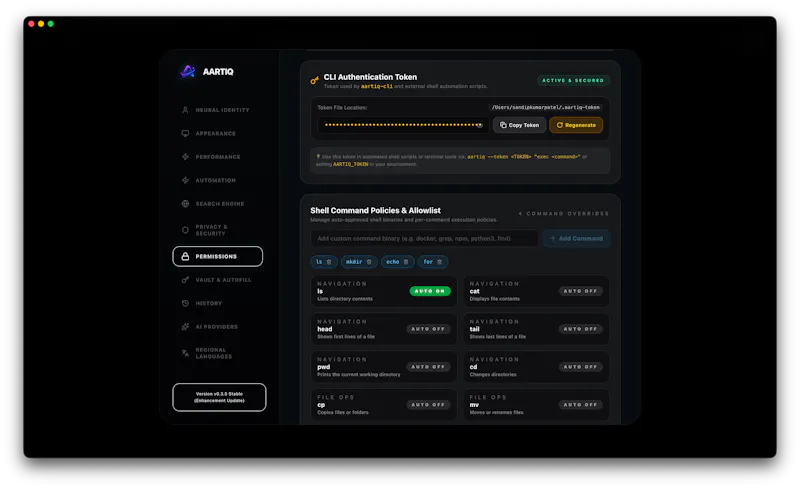Click the 'Prints the current working directory' text

pos(359,375)
